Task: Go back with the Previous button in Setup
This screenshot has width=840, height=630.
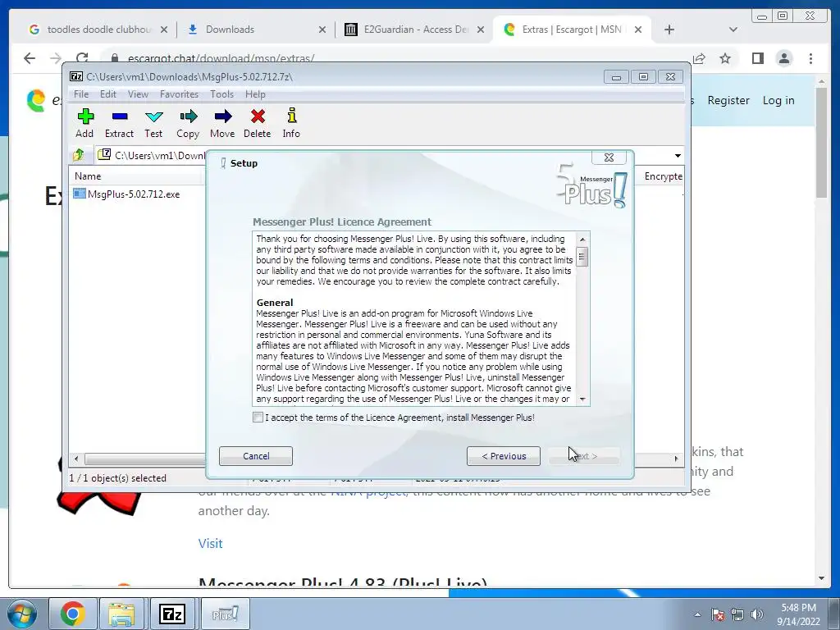Action: click(504, 456)
